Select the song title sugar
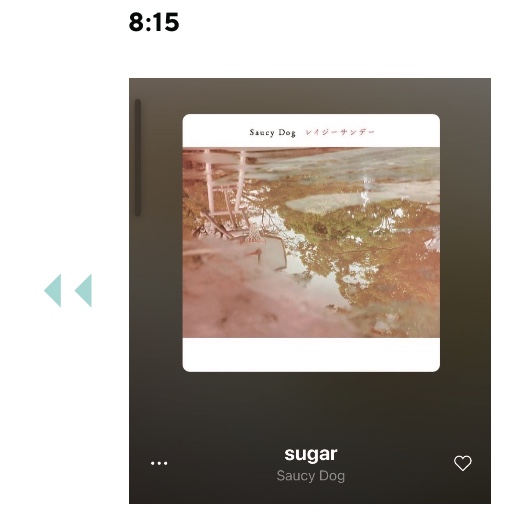Viewport: 508px width, 526px height. [310, 454]
